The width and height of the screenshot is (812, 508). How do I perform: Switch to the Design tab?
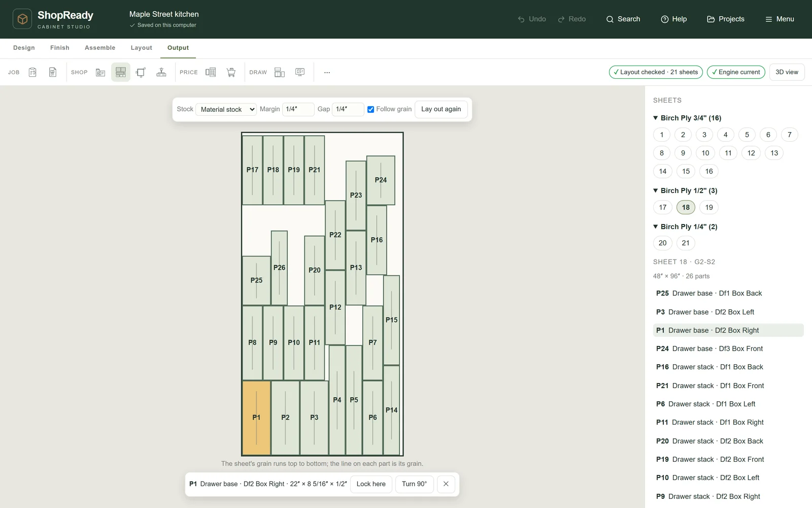[x=24, y=48]
